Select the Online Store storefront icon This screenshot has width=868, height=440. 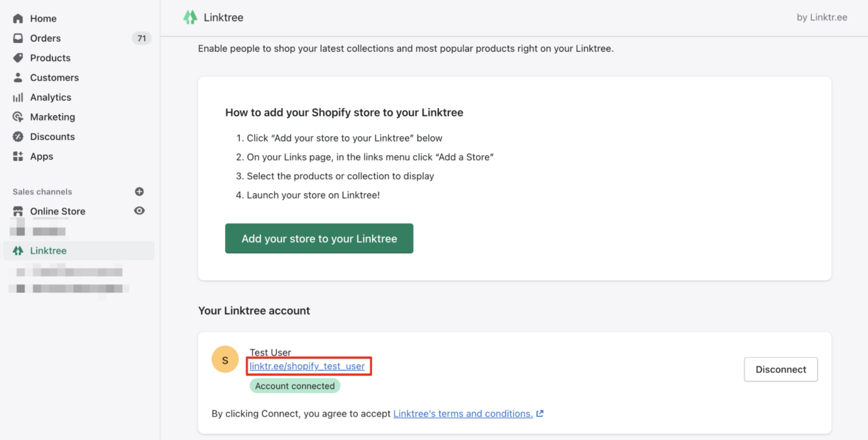pyautogui.click(x=18, y=211)
